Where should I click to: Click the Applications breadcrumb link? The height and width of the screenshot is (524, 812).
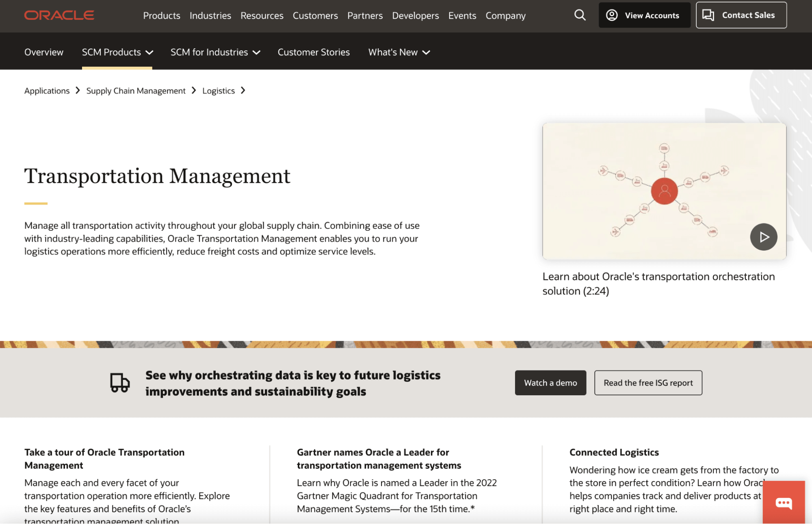(47, 91)
